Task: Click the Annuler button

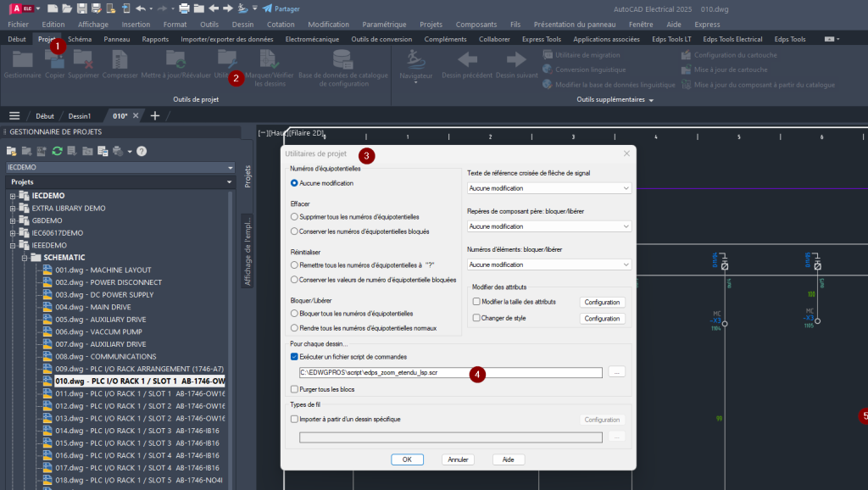Action: pos(458,459)
